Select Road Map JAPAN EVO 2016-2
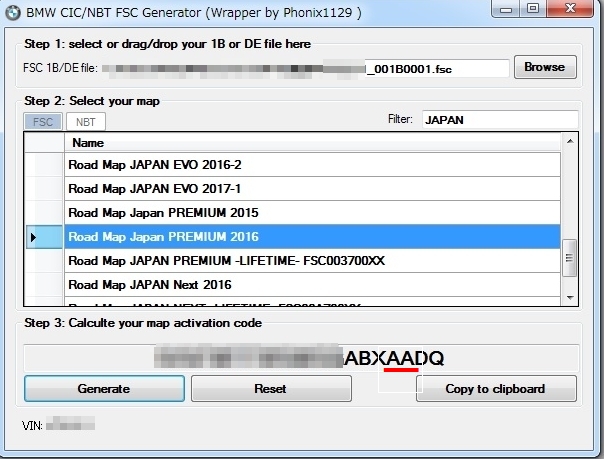 [x=312, y=164]
